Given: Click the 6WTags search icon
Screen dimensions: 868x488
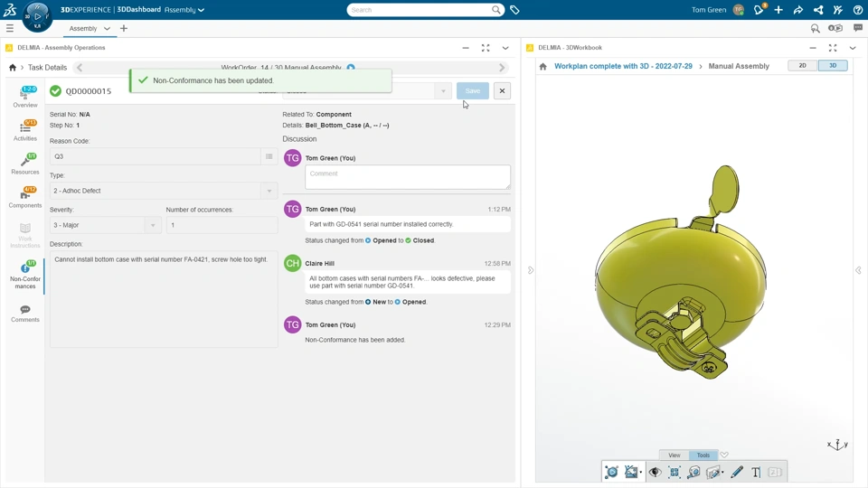Looking at the screenshot, I should (815, 28).
